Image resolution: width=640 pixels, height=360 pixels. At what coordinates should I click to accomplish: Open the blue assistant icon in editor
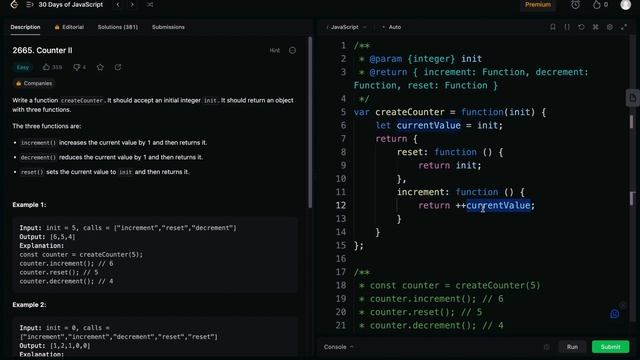[614, 314]
